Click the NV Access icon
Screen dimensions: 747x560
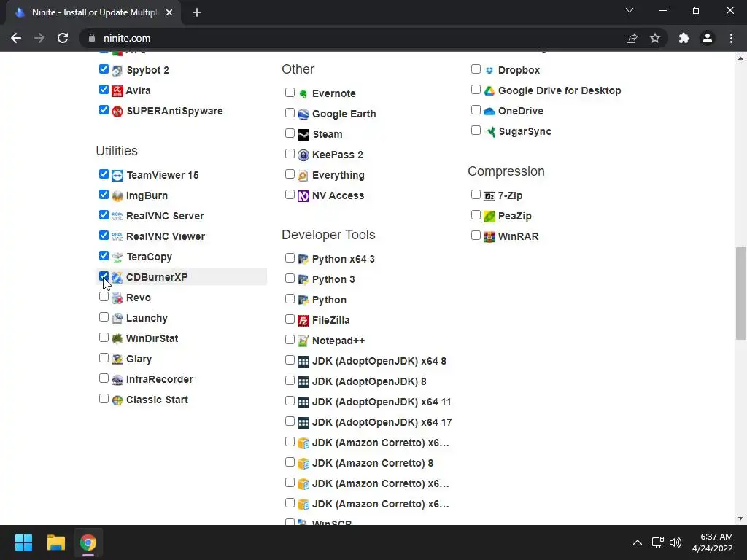pos(303,196)
